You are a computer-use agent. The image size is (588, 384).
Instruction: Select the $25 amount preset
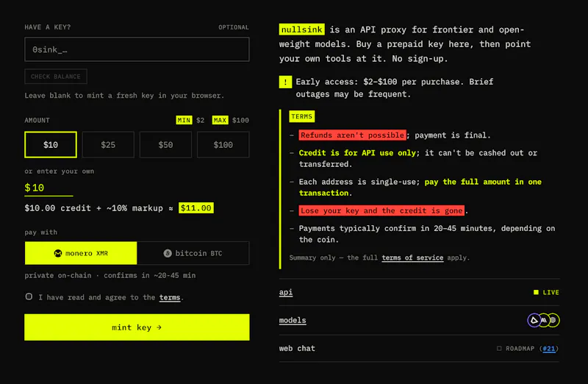click(x=108, y=144)
